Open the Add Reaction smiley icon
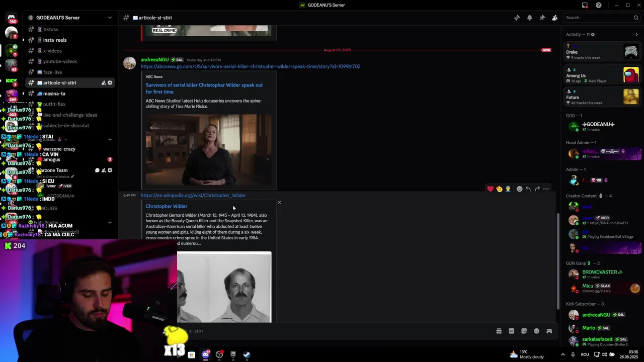Image resolution: width=644 pixels, height=362 pixels. pyautogui.click(x=520, y=189)
